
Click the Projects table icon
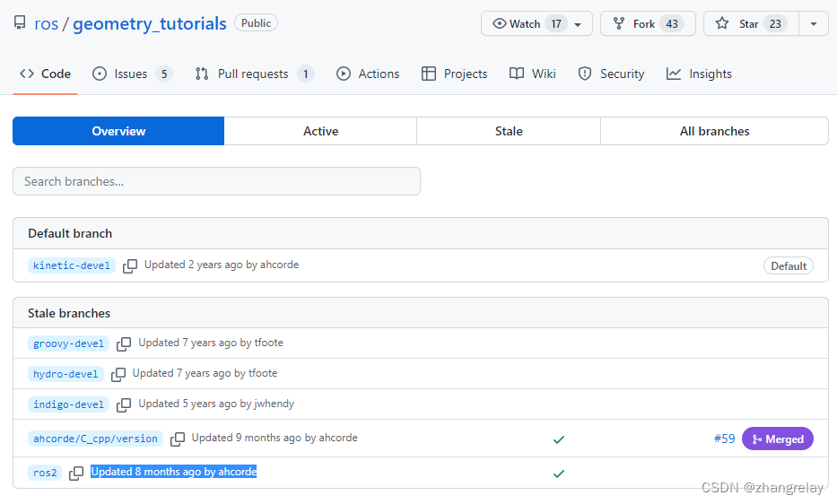click(428, 74)
